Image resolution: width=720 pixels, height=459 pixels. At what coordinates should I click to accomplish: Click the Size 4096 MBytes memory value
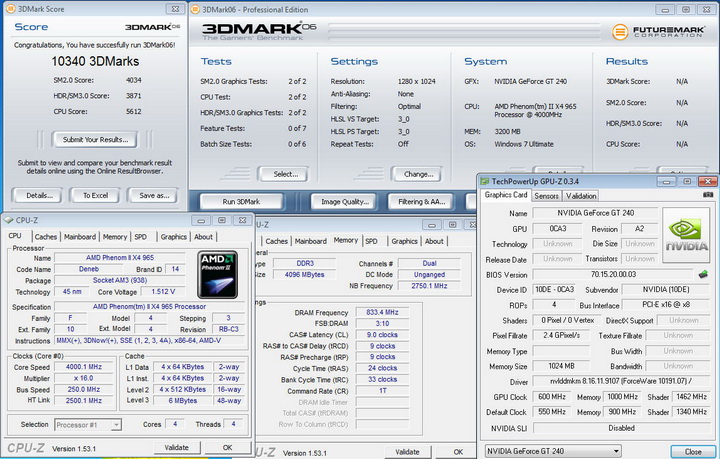[x=304, y=274]
